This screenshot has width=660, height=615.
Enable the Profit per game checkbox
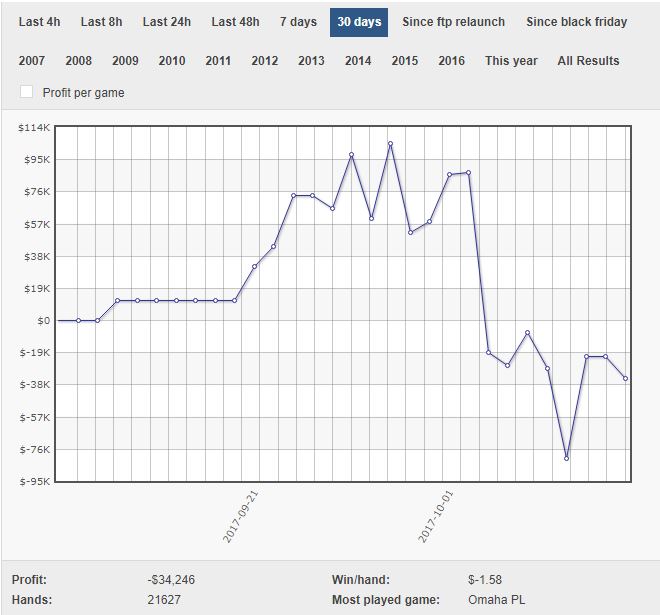(27, 92)
